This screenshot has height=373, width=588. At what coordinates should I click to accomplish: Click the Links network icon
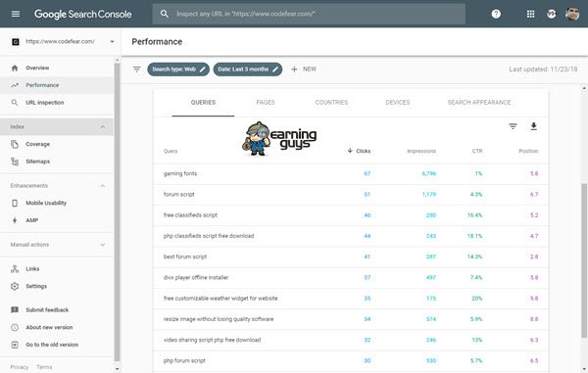coord(15,269)
